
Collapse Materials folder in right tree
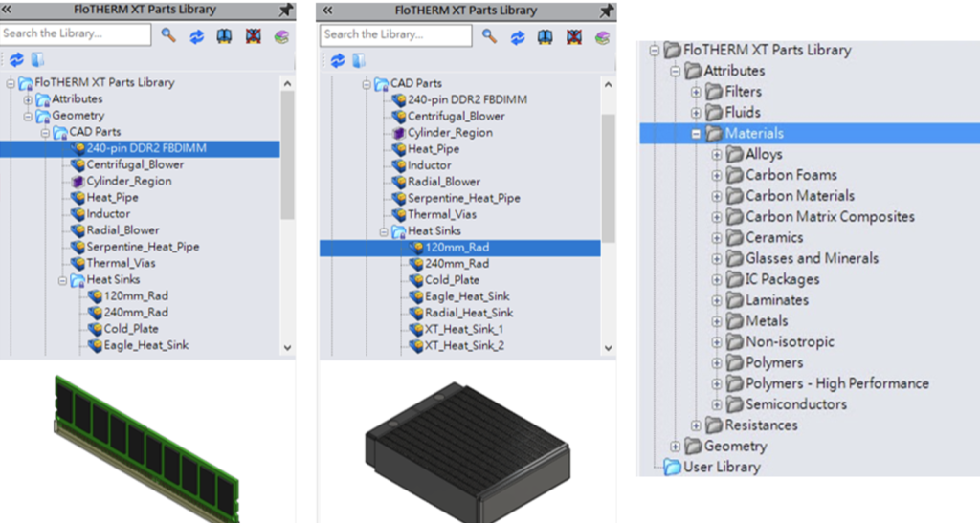(x=696, y=134)
